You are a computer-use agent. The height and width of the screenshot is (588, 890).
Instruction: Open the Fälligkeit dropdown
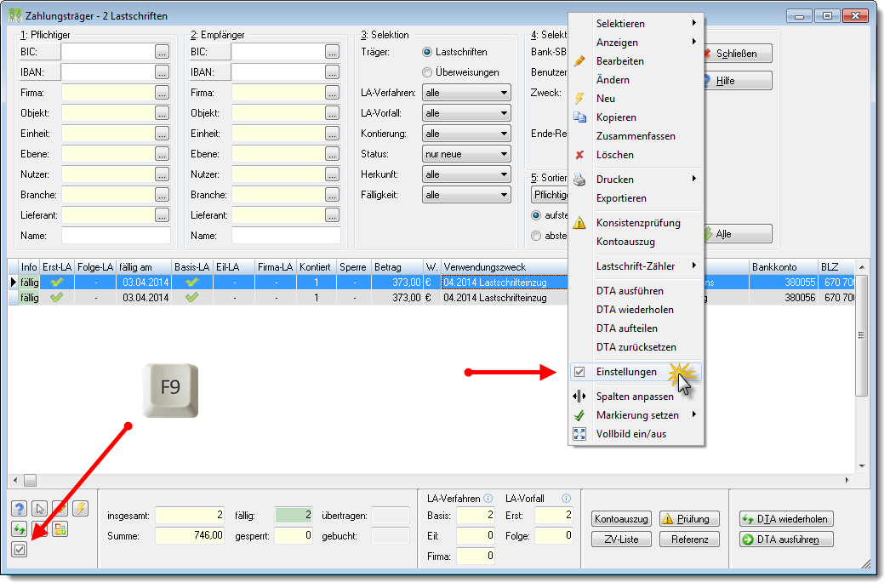[x=466, y=195]
